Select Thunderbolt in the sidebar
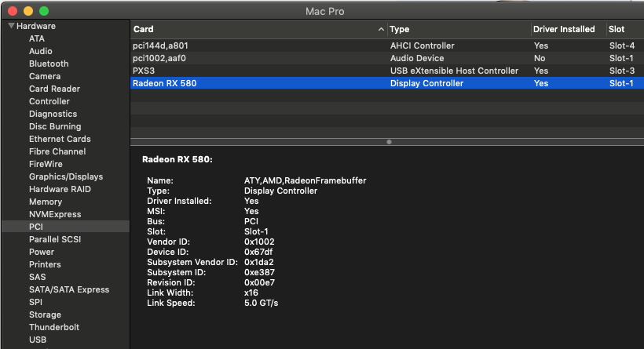 [x=54, y=327]
